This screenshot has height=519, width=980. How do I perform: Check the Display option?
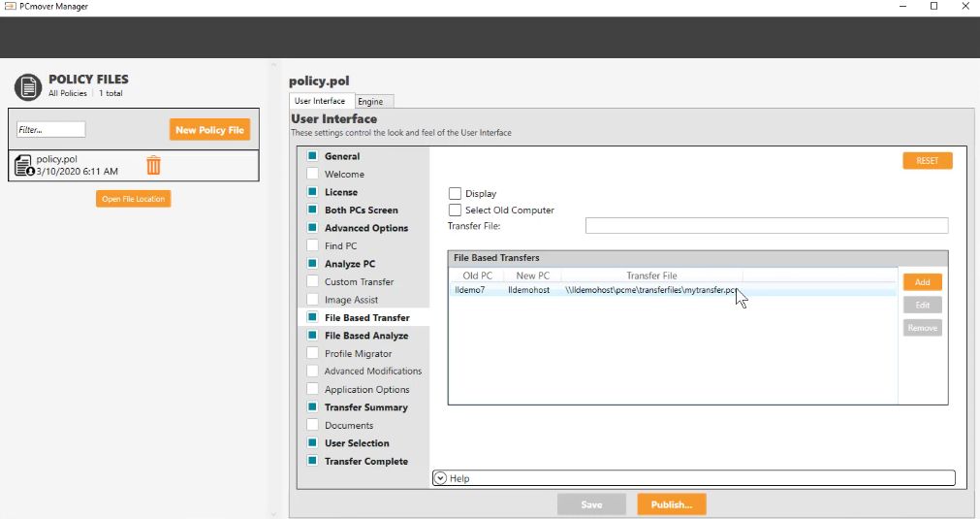coord(455,193)
